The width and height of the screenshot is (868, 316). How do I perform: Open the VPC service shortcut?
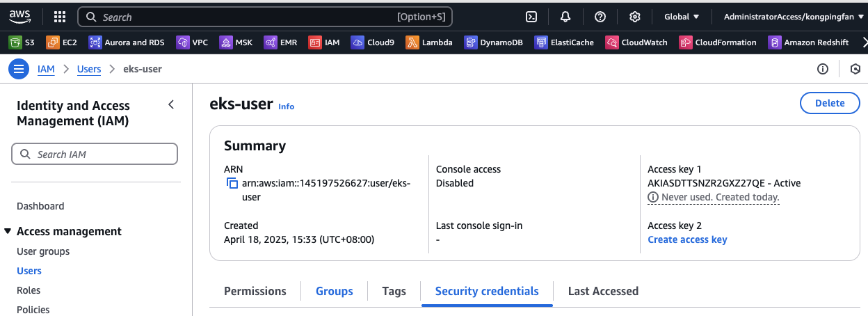pos(193,42)
